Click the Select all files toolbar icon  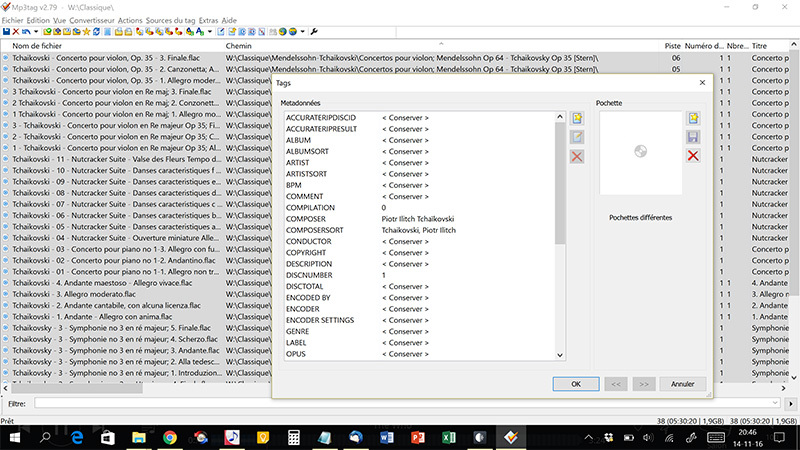(x=107, y=32)
